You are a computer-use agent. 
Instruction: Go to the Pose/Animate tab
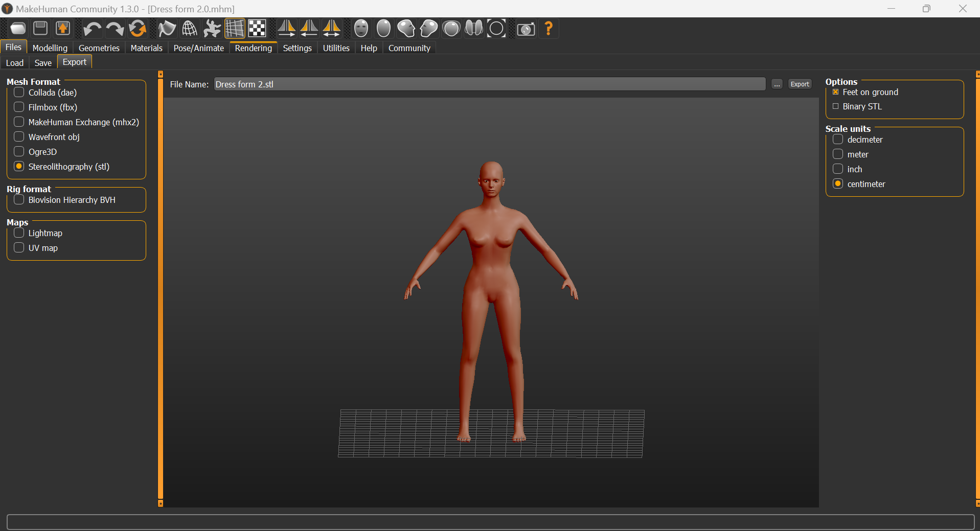[x=199, y=48]
